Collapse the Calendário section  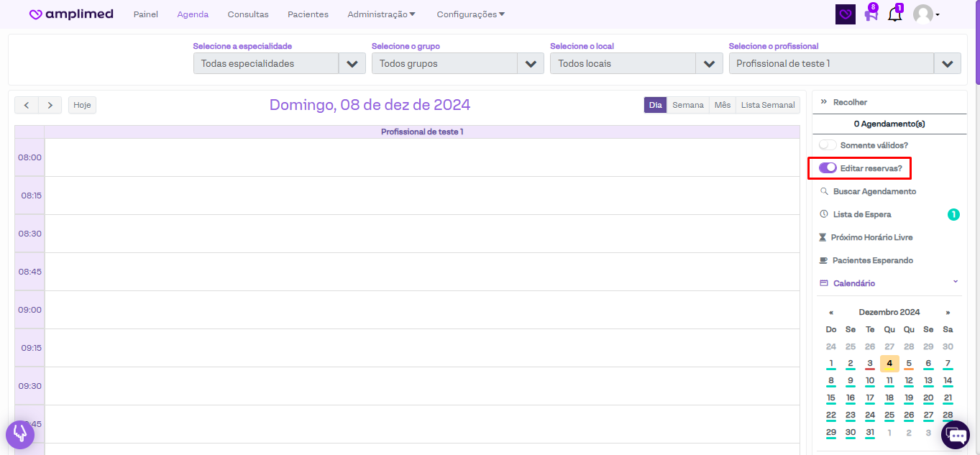(x=955, y=282)
